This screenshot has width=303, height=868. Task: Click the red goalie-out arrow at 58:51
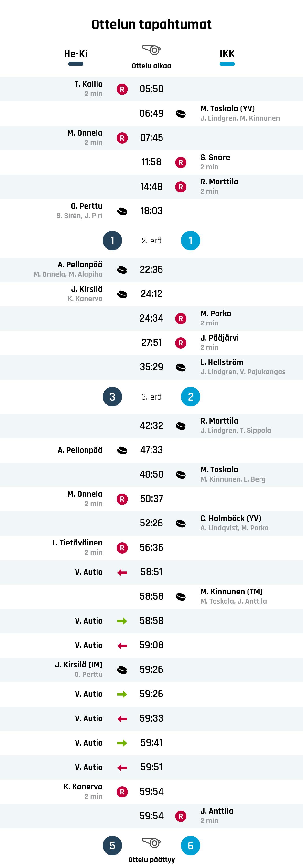[122, 572]
